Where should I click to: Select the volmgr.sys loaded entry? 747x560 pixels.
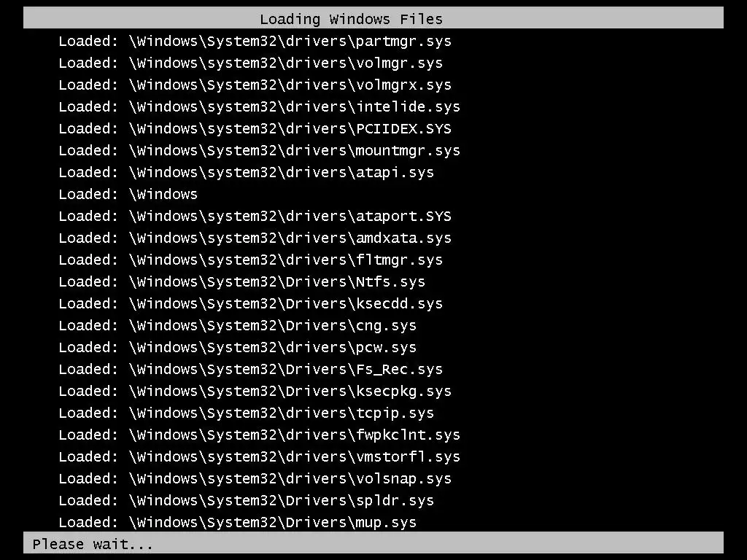(251, 63)
